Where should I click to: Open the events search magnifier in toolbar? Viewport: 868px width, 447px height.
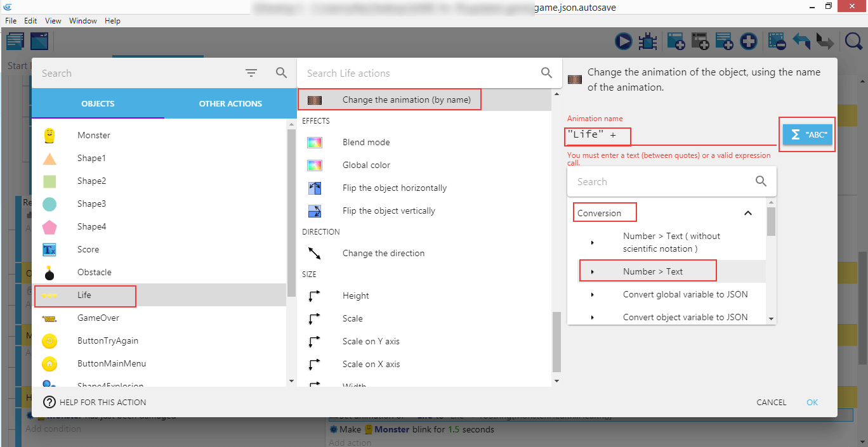coord(853,42)
